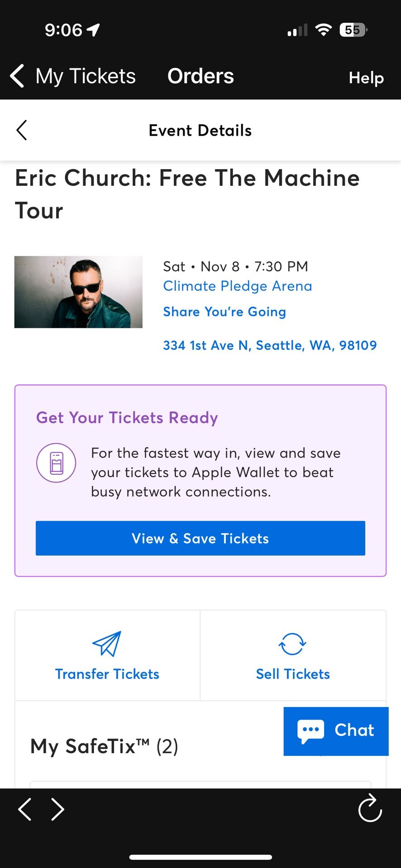Screen dimensions: 401x868
Task: Click the back chevron beside My Tickets
Action: pos(16,76)
